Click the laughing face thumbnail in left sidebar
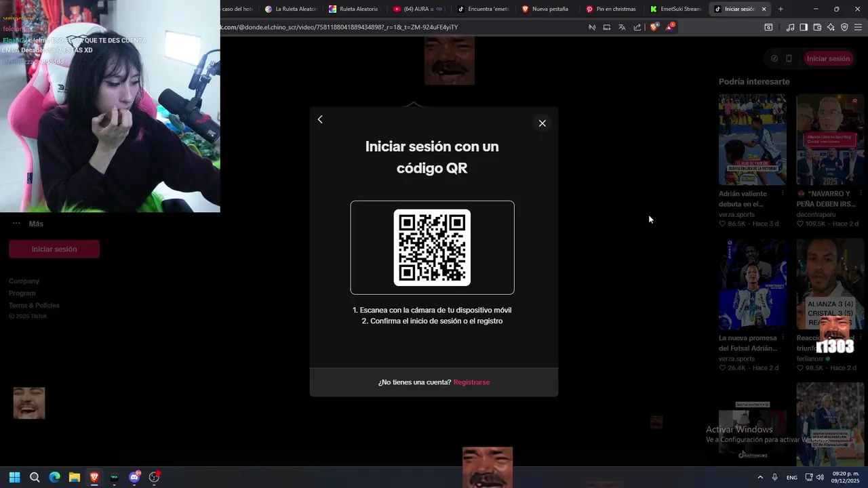This screenshot has width=868, height=488. (29, 403)
